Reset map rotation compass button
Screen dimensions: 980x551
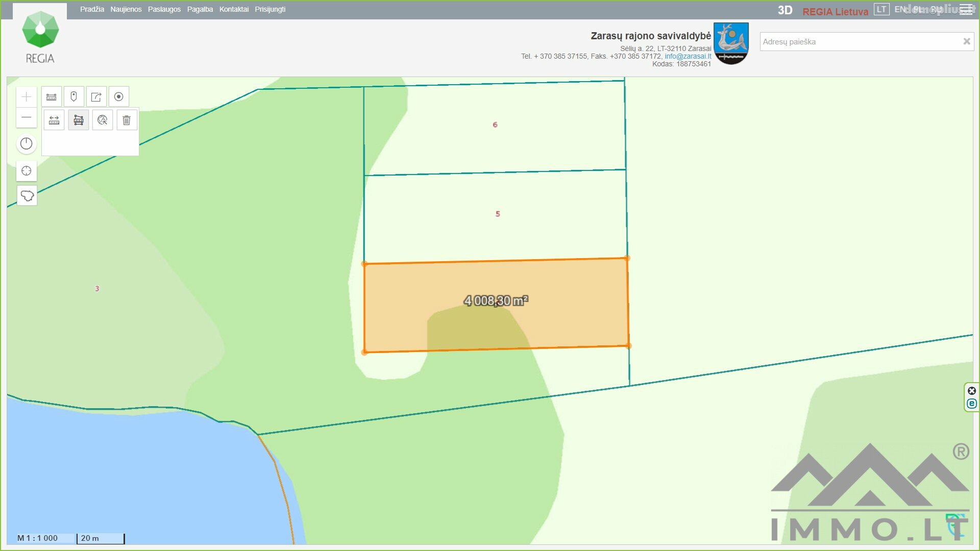tap(27, 144)
